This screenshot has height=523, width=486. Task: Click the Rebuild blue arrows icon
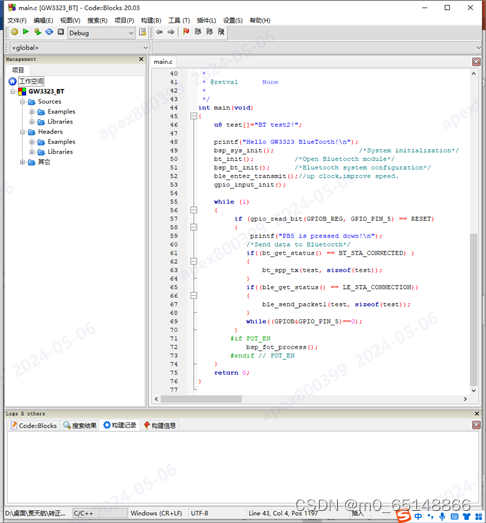click(49, 32)
